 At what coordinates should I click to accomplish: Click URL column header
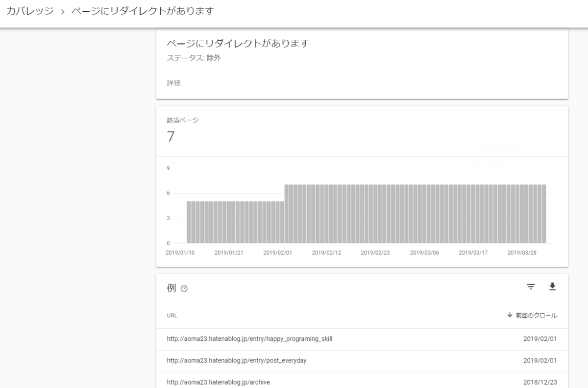click(x=172, y=315)
